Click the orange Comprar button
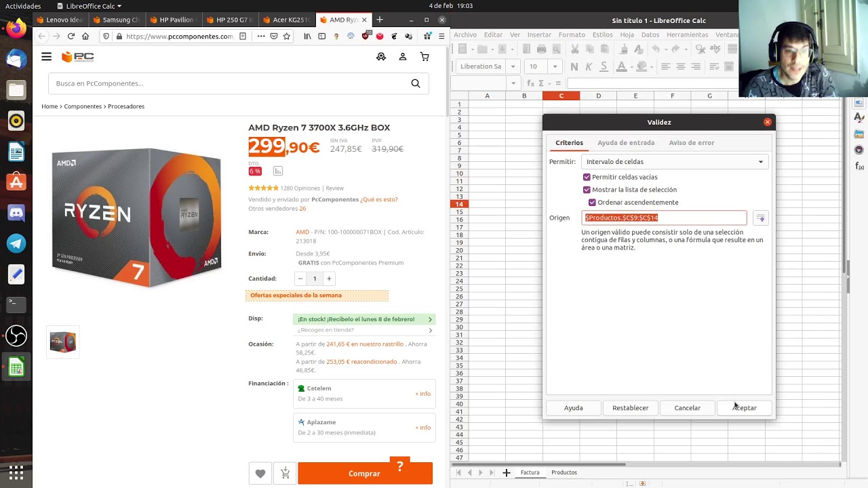Viewport: 868px width, 488px height. click(x=365, y=473)
